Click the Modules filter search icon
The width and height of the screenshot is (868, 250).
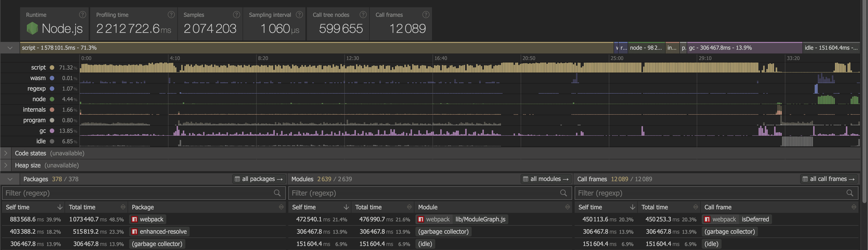point(563,193)
